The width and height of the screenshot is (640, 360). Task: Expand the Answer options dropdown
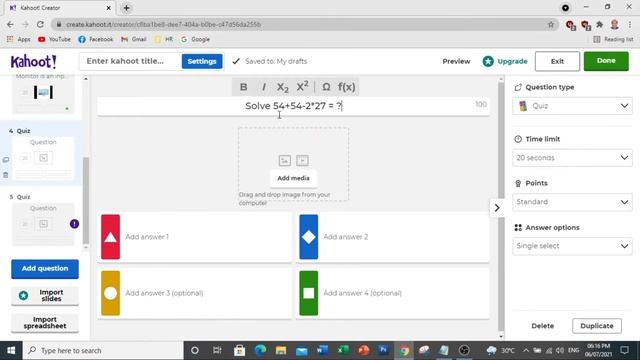point(572,246)
